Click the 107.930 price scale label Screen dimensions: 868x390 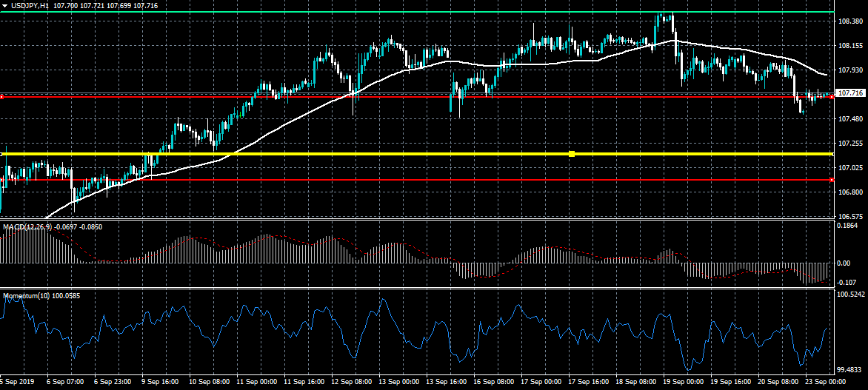pyautogui.click(x=850, y=70)
